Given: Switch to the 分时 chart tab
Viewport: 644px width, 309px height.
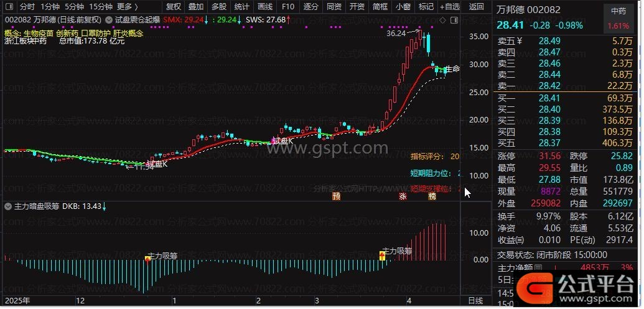Looking at the screenshot, I should pyautogui.click(x=27, y=7).
